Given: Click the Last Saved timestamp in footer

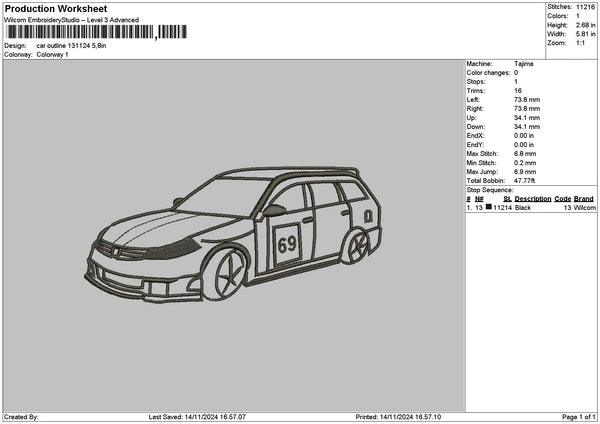Looking at the screenshot, I should pyautogui.click(x=196, y=416).
